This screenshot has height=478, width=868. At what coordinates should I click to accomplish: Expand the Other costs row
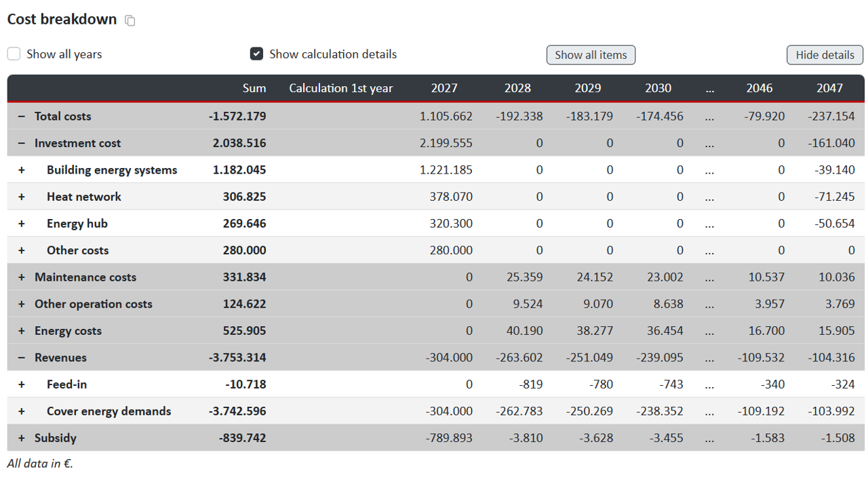[21, 250]
